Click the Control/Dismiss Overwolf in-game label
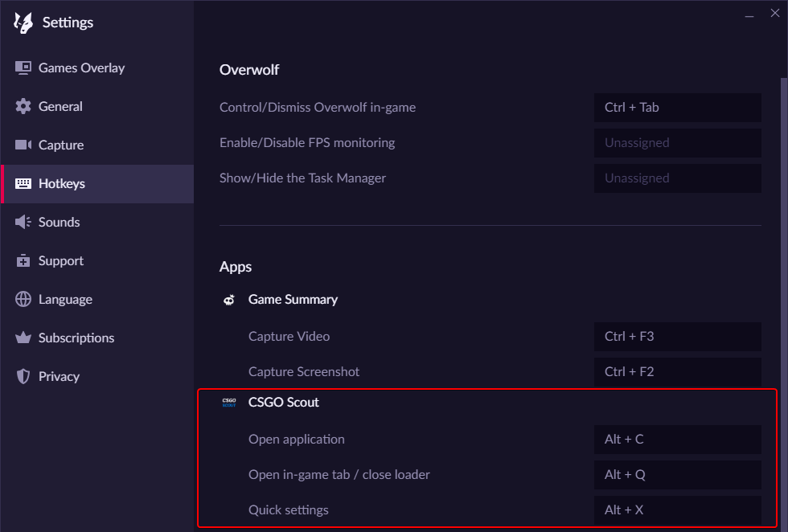The width and height of the screenshot is (788, 532). tap(318, 108)
